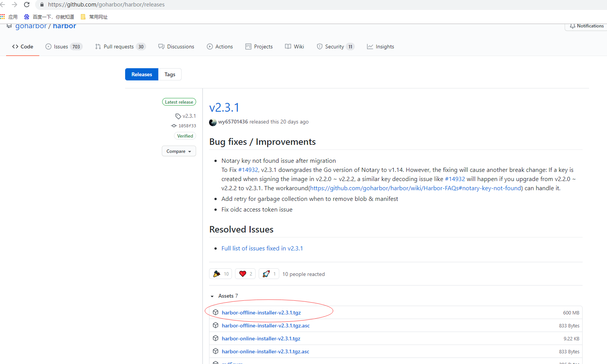Collapse the Assets 7 section
Image resolution: width=607 pixels, height=364 pixels.
click(224, 296)
